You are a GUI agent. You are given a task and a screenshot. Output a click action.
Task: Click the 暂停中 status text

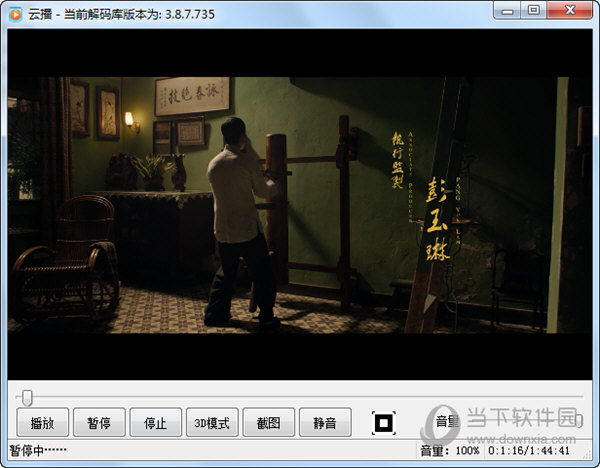click(x=38, y=450)
